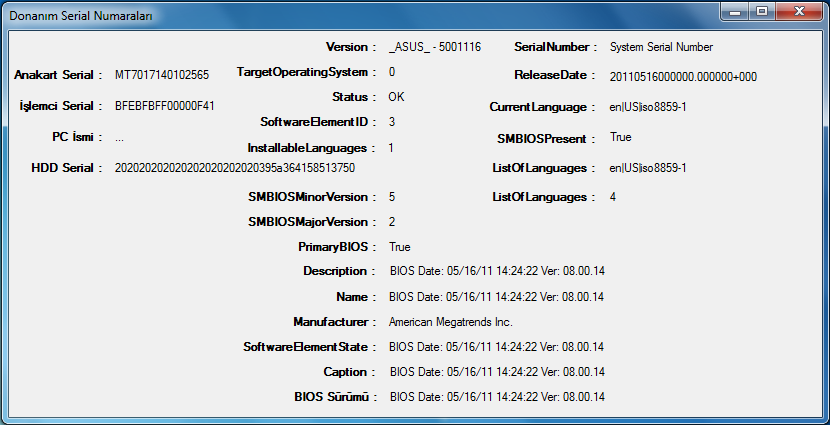This screenshot has height=425, width=830.
Task: Click the CurrentLanguage value en|US|iso8859-1
Action: (648, 107)
